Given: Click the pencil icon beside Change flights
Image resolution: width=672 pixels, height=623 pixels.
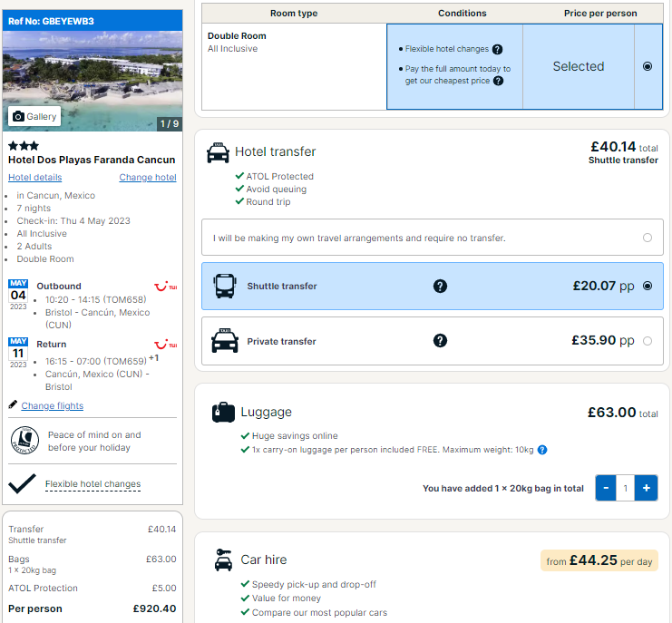Looking at the screenshot, I should [x=13, y=404].
